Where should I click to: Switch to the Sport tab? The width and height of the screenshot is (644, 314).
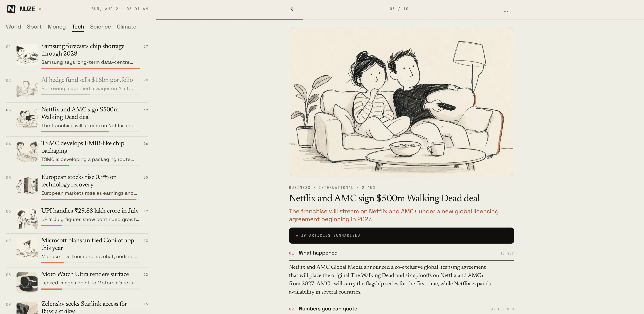pyautogui.click(x=34, y=27)
